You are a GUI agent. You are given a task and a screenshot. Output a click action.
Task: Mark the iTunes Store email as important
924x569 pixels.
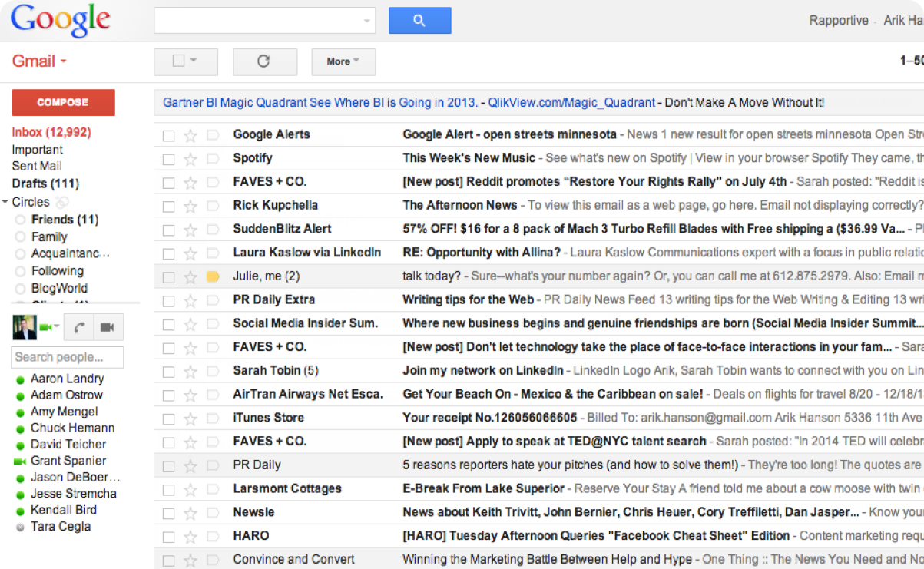(x=213, y=418)
